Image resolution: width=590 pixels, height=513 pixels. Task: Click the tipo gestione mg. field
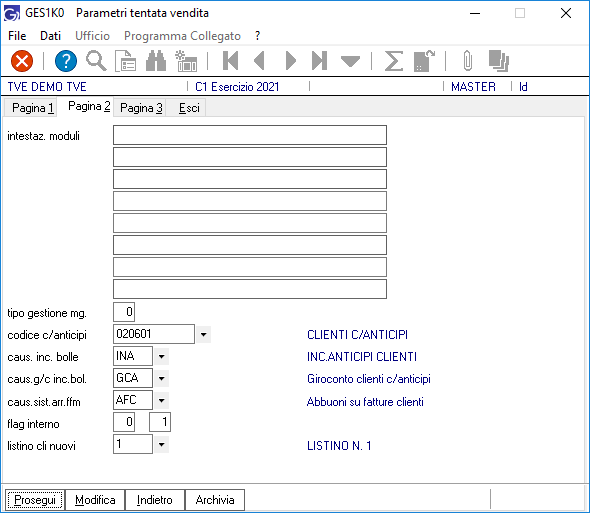[x=124, y=312]
